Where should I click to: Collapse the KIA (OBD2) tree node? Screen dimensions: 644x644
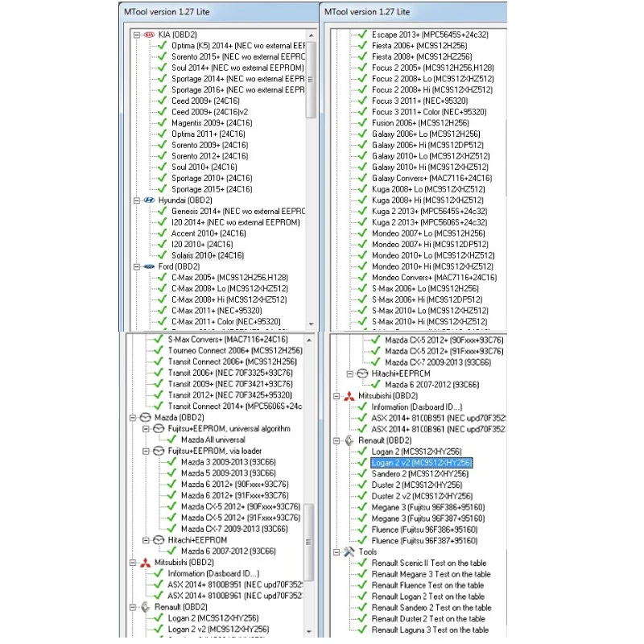136,35
